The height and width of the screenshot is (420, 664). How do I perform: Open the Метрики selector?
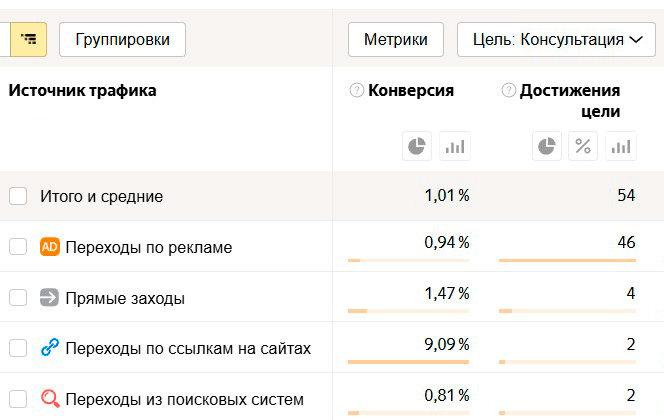[x=395, y=40]
